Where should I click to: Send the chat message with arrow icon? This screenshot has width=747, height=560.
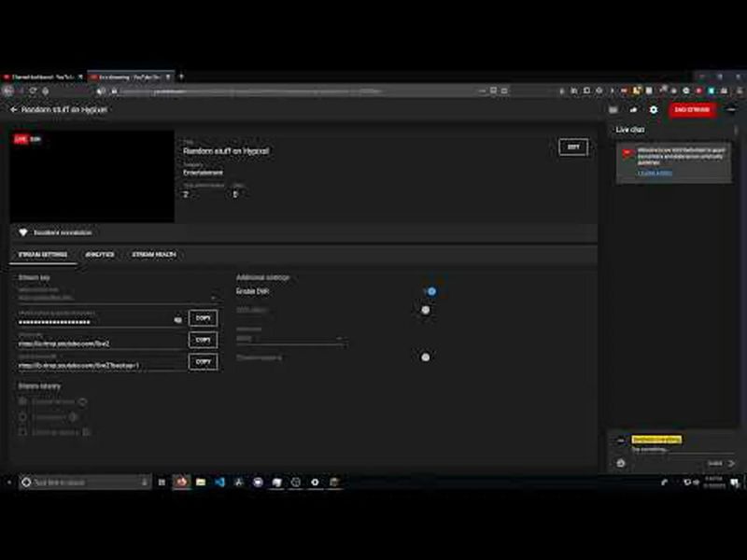point(732,463)
